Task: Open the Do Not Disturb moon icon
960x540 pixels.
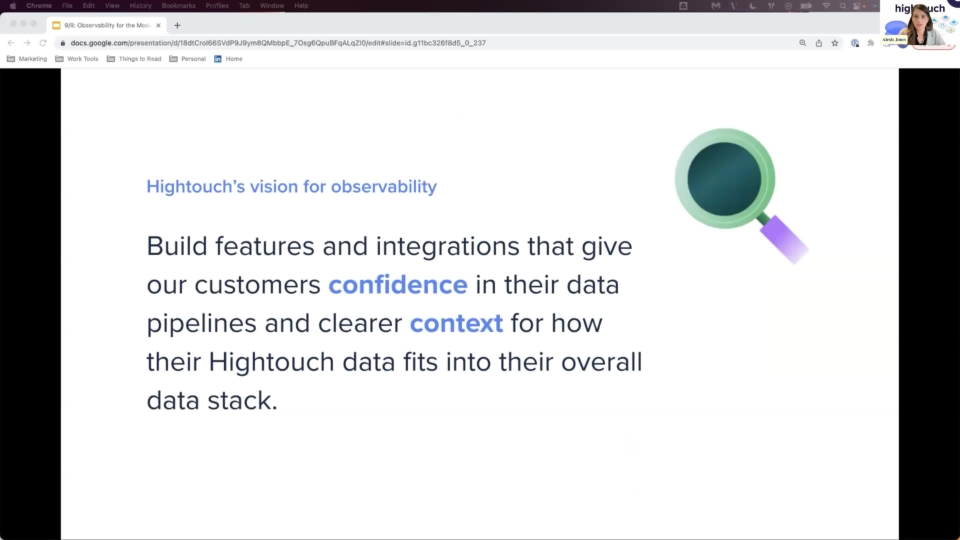Action: [752, 6]
